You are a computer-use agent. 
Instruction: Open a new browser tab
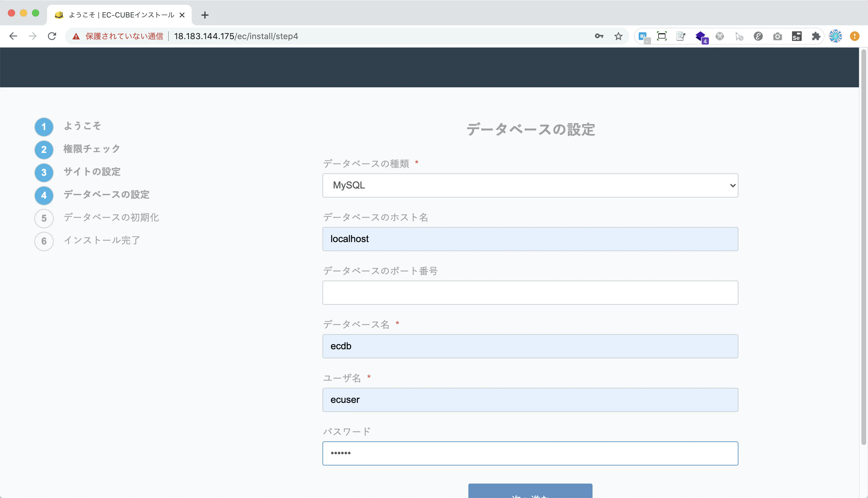205,15
